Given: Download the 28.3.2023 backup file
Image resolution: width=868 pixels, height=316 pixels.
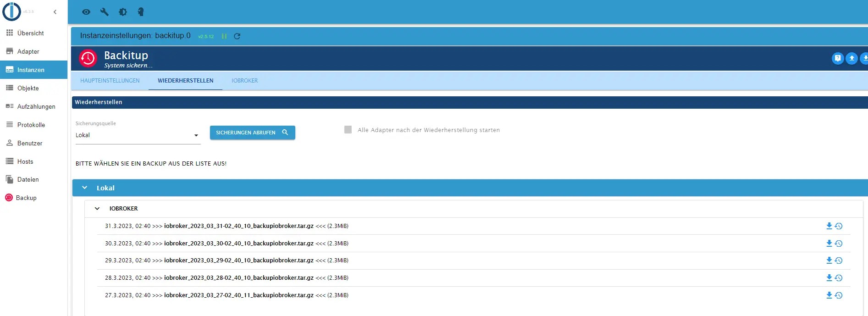Looking at the screenshot, I should (829, 277).
